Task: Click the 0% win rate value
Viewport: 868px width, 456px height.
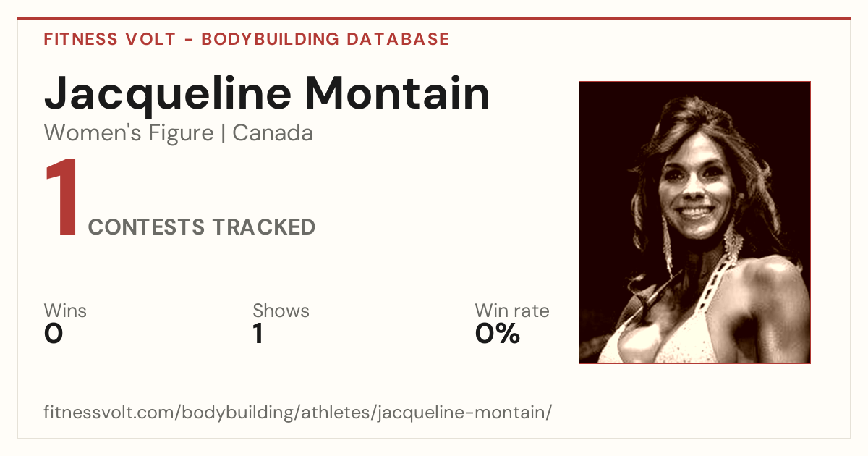Action: 498,334
